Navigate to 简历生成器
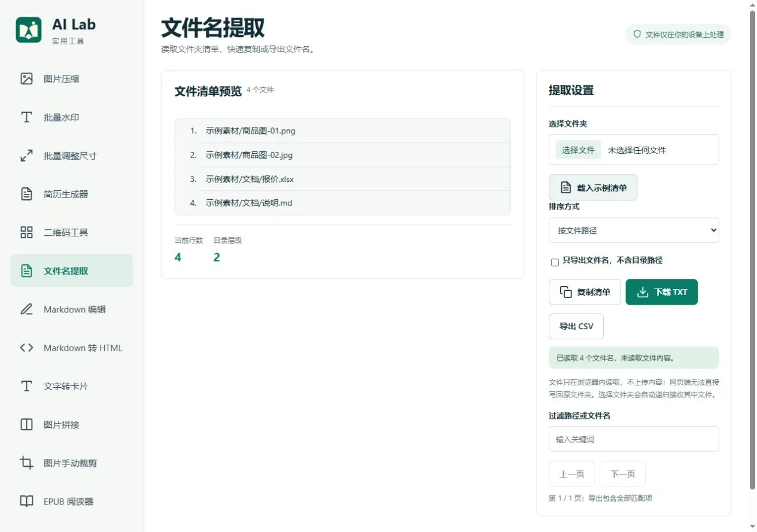757x532 pixels. [x=72, y=194]
